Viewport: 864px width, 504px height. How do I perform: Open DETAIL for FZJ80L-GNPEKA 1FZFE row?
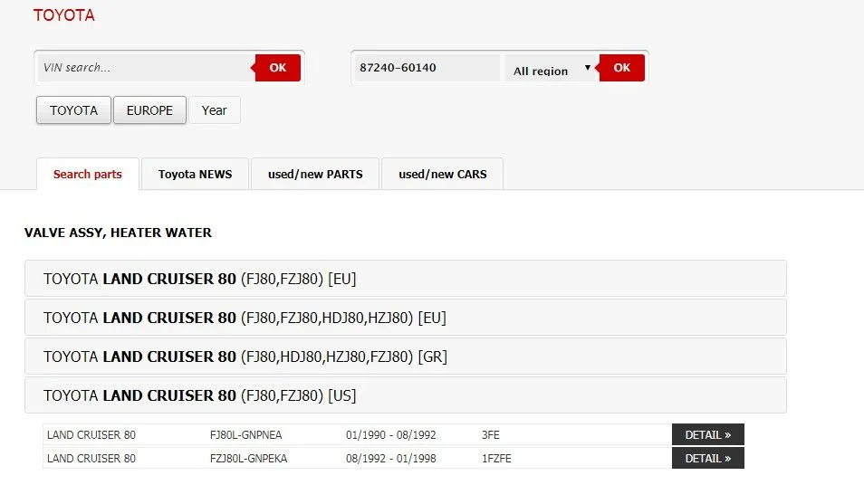pyautogui.click(x=707, y=459)
